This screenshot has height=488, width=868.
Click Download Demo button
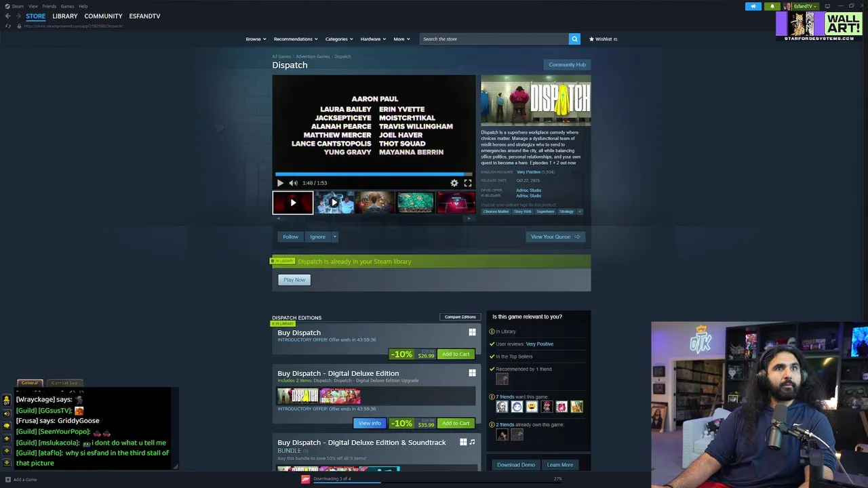516,465
